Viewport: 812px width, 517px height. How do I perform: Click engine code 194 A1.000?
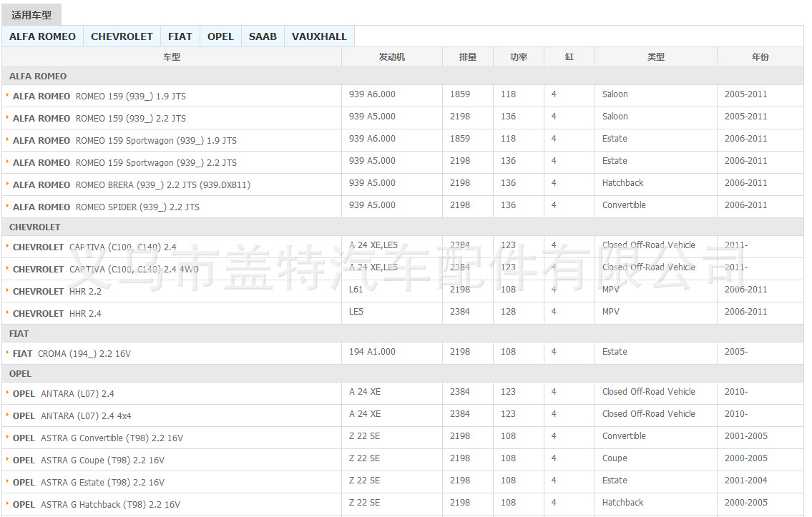pyautogui.click(x=372, y=352)
